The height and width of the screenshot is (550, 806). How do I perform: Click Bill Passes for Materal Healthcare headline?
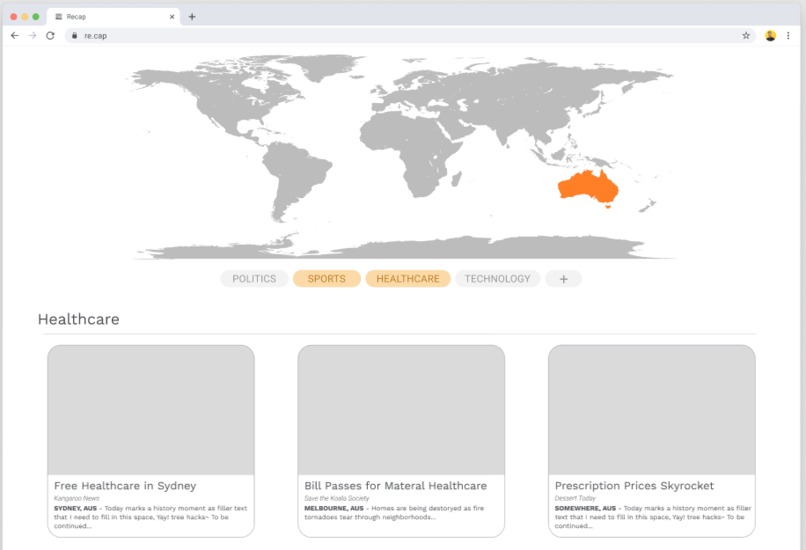tap(395, 486)
